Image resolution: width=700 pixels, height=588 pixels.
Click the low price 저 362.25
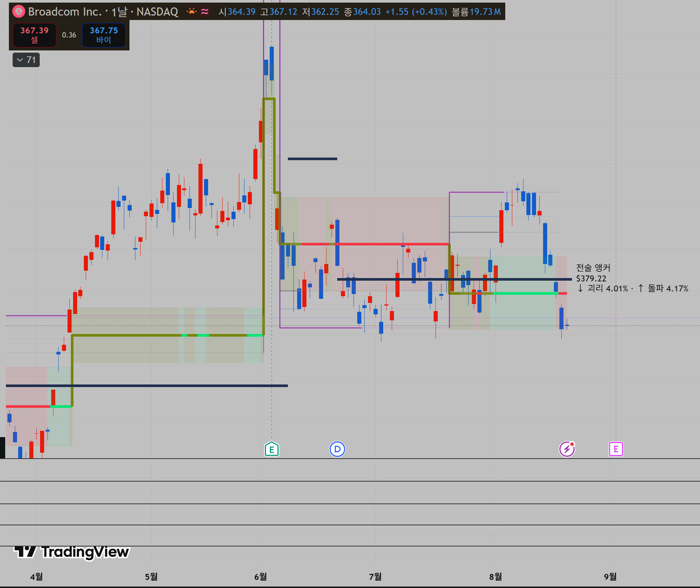click(321, 12)
